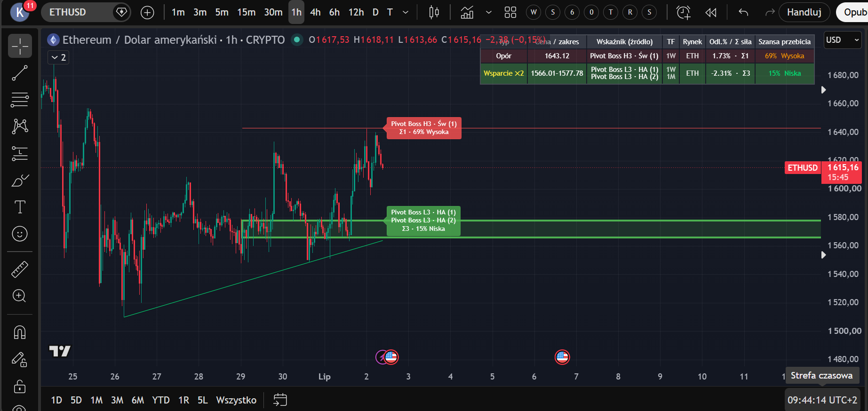Open the Fibonacci retracement tools

pyautogui.click(x=20, y=99)
